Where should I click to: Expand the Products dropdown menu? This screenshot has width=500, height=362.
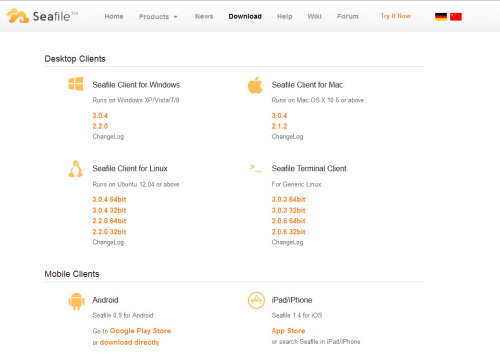pyautogui.click(x=158, y=17)
